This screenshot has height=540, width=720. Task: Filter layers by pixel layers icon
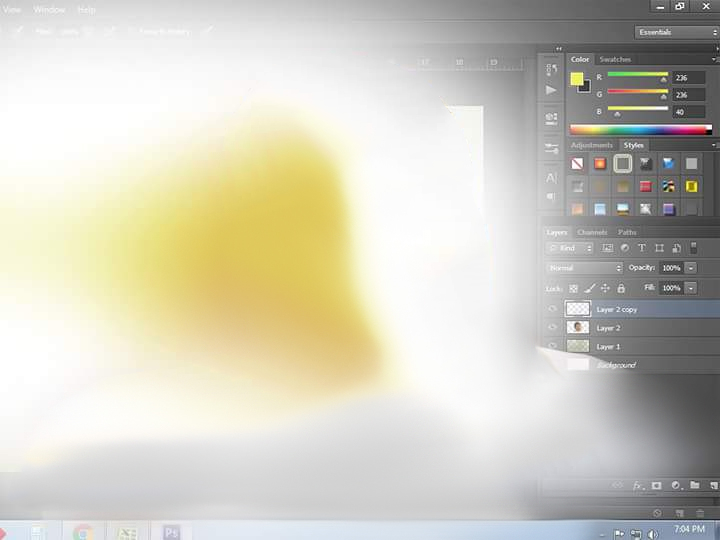607,248
